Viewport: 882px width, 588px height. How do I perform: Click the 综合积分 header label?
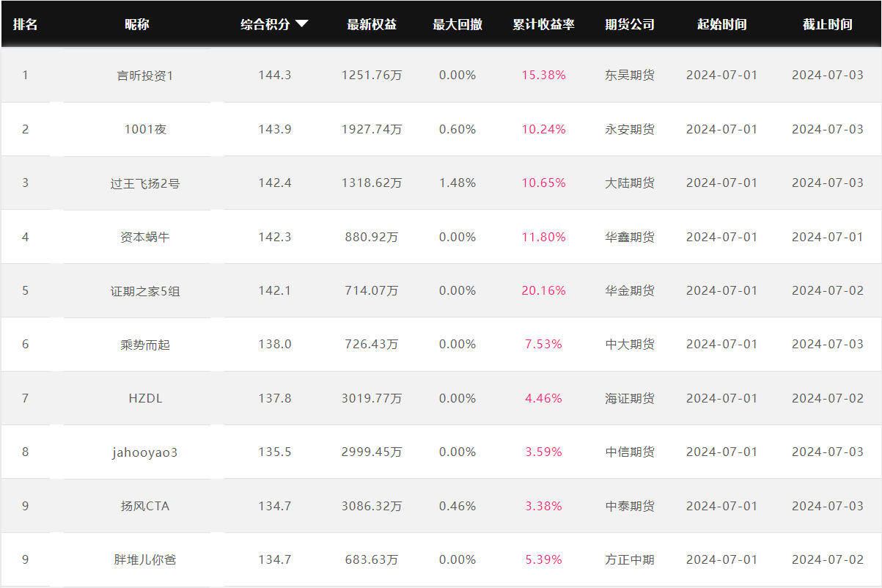click(x=265, y=24)
